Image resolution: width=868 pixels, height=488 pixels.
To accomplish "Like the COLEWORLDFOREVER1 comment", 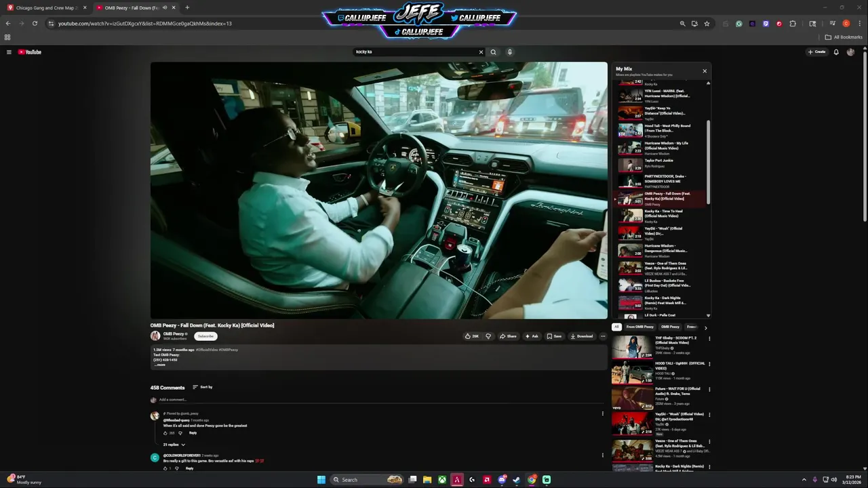I will pos(165,468).
